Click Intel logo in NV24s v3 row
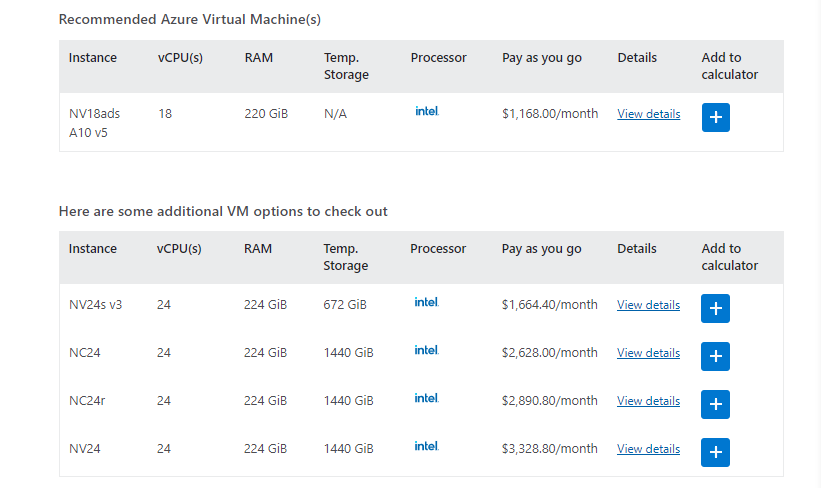This screenshot has width=821, height=488. pyautogui.click(x=427, y=302)
